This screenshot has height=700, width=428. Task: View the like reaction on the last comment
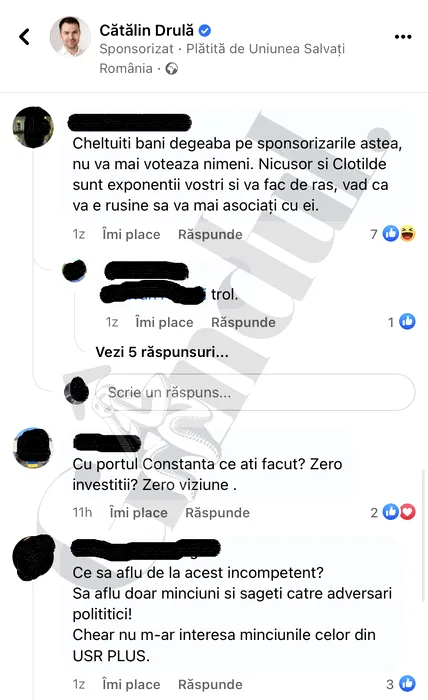(401, 683)
